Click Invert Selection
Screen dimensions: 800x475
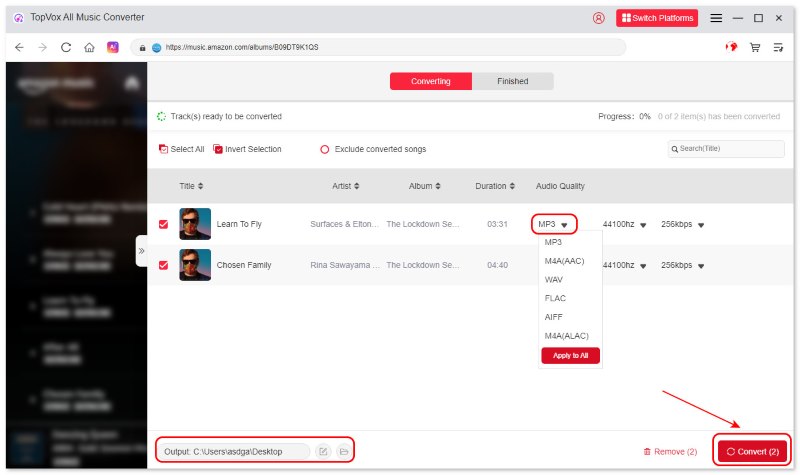point(247,149)
